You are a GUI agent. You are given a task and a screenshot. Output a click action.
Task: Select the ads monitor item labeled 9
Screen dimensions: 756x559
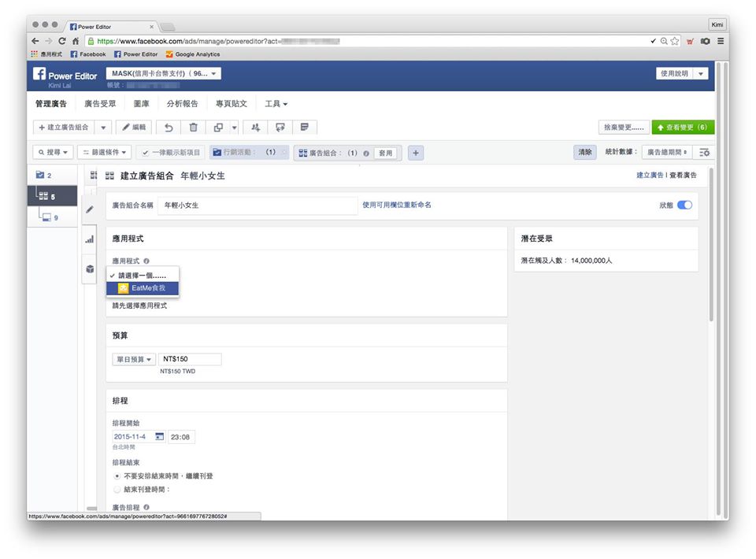tap(50, 217)
